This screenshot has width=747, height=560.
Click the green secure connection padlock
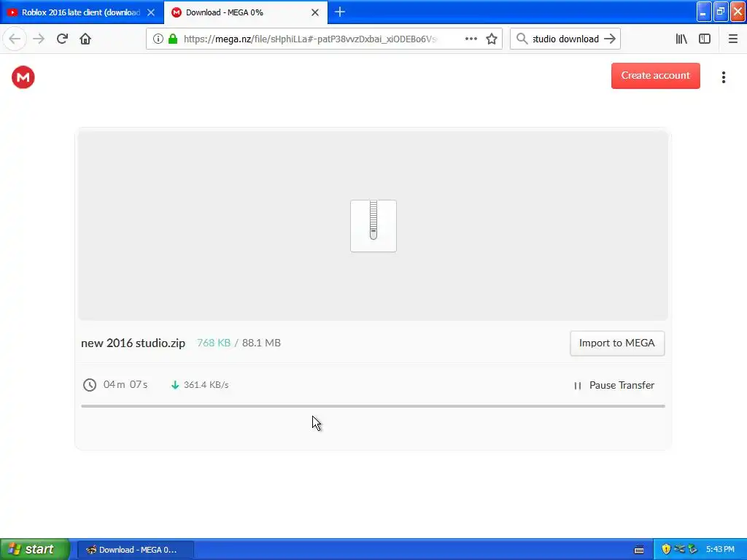(x=173, y=39)
